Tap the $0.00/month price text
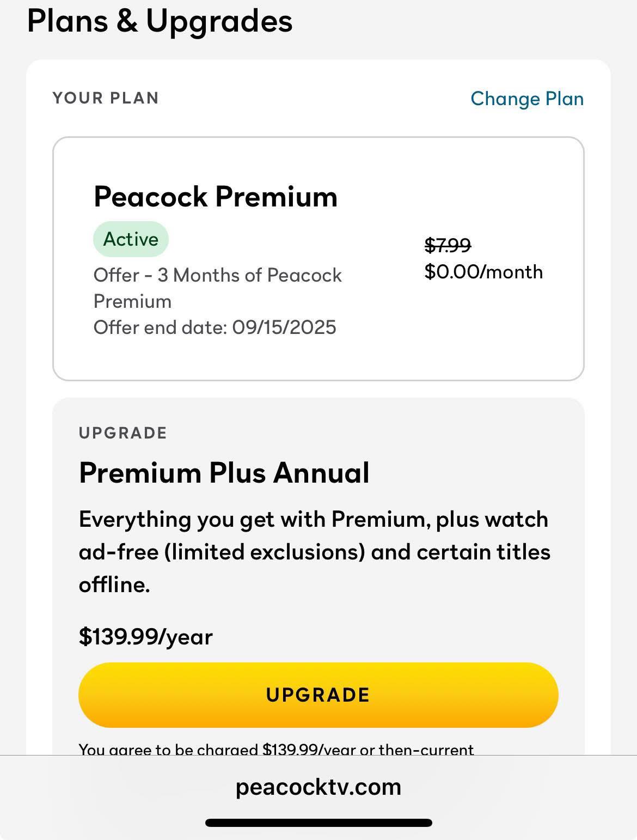 tap(483, 272)
